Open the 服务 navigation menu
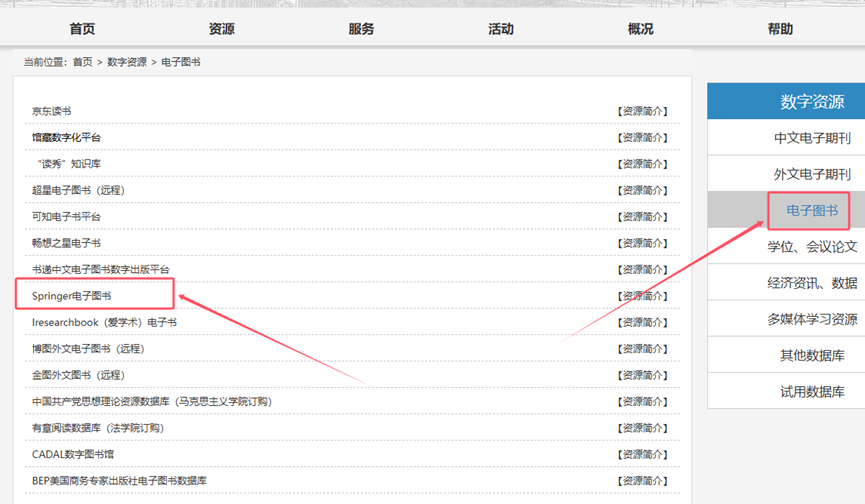 point(361,29)
